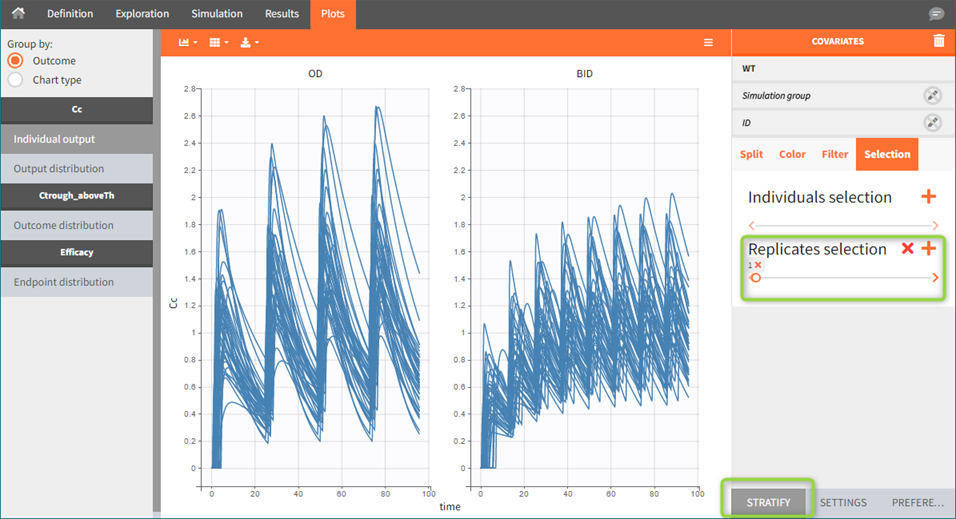Viewport: 956px width, 519px height.
Task: Select the Outcome radio button
Action: [x=15, y=61]
